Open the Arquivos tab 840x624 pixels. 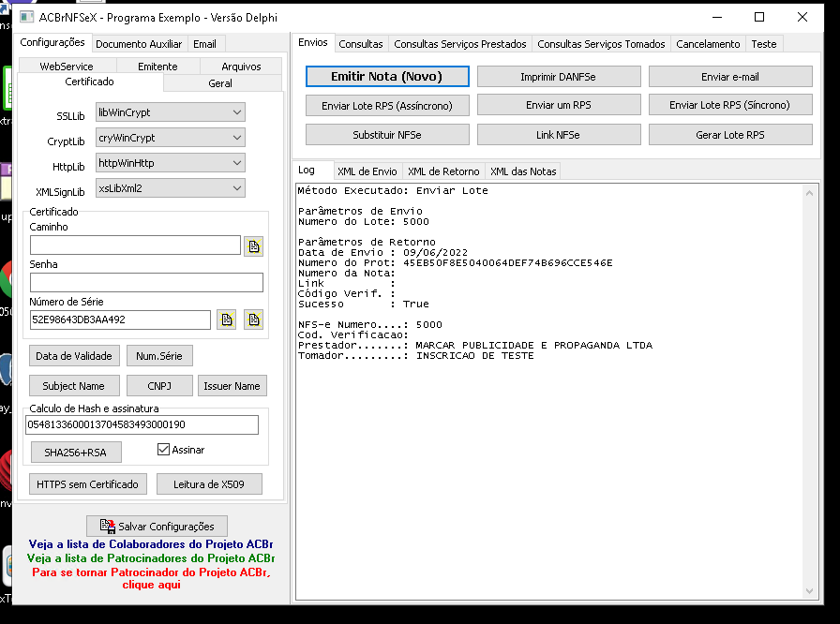click(241, 67)
